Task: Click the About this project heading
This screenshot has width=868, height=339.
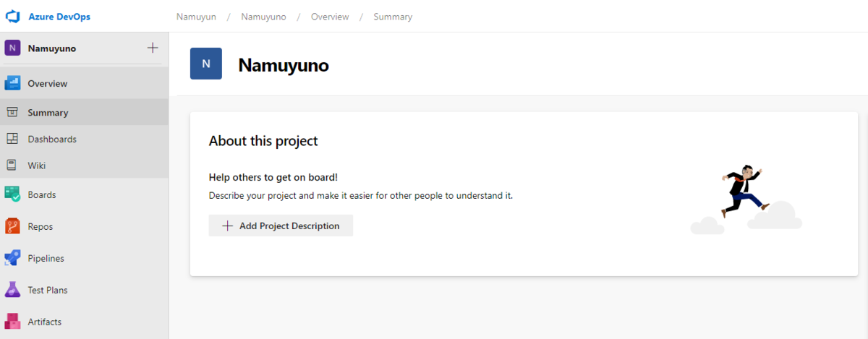Action: (x=263, y=141)
